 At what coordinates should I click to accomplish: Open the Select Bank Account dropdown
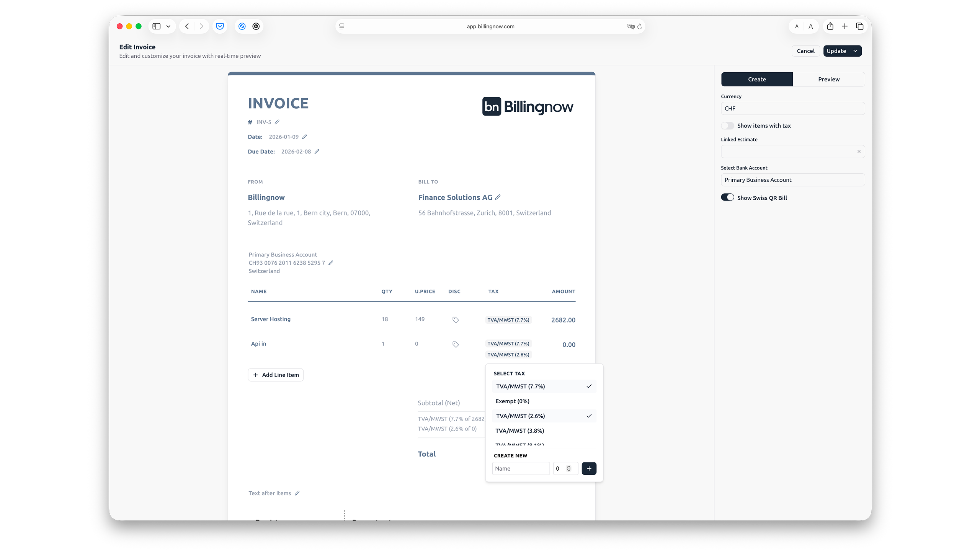[x=792, y=179]
